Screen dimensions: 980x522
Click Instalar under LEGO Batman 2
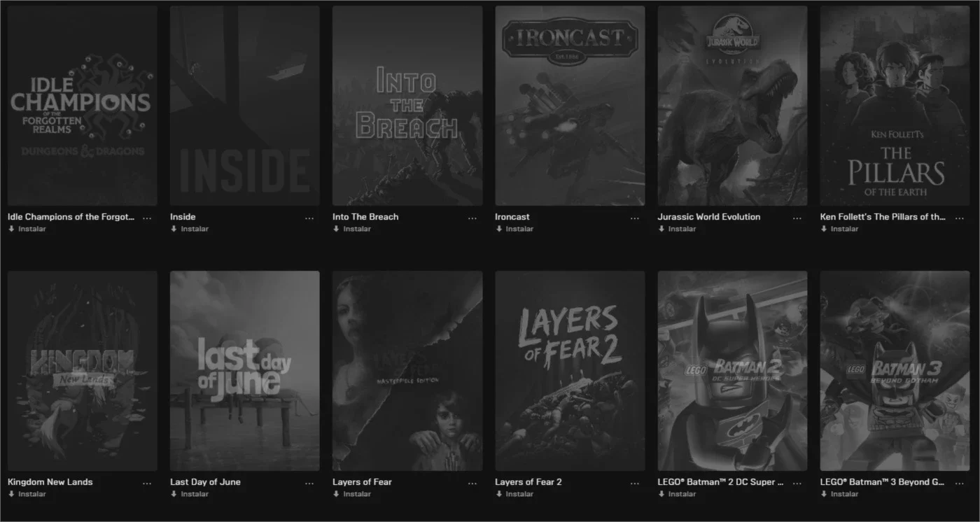[x=676, y=494]
